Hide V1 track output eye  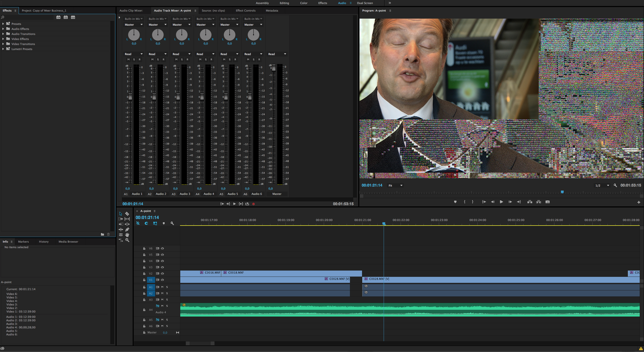(162, 280)
